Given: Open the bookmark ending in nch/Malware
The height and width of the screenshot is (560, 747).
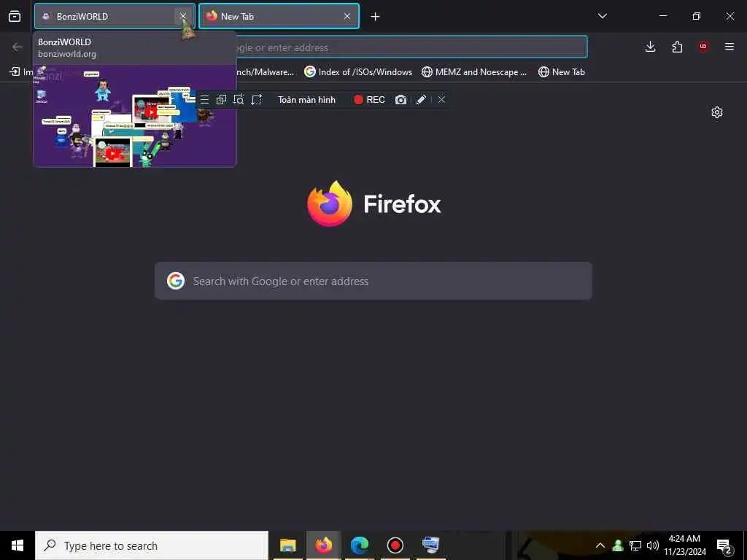Looking at the screenshot, I should [x=266, y=72].
